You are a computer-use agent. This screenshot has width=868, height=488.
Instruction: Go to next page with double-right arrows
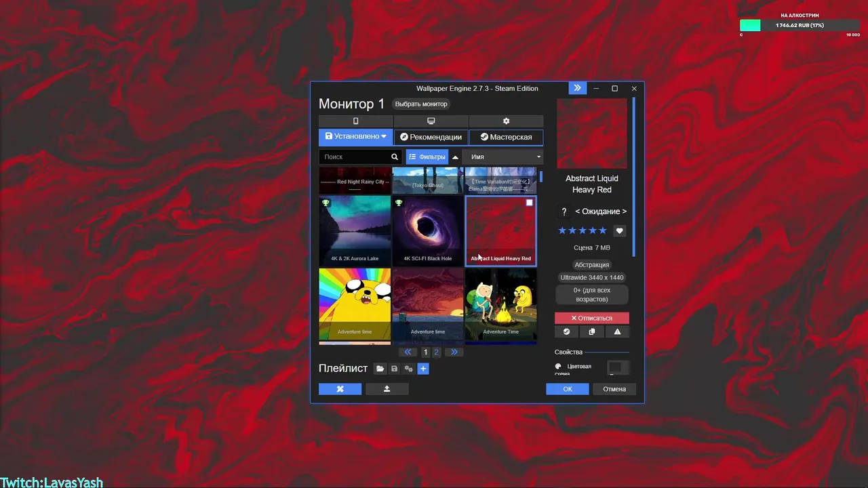click(454, 352)
